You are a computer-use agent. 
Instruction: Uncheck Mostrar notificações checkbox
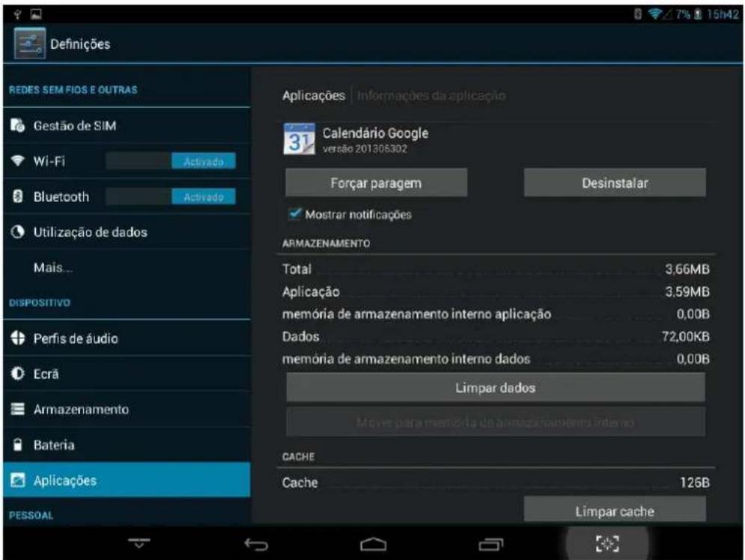click(294, 213)
